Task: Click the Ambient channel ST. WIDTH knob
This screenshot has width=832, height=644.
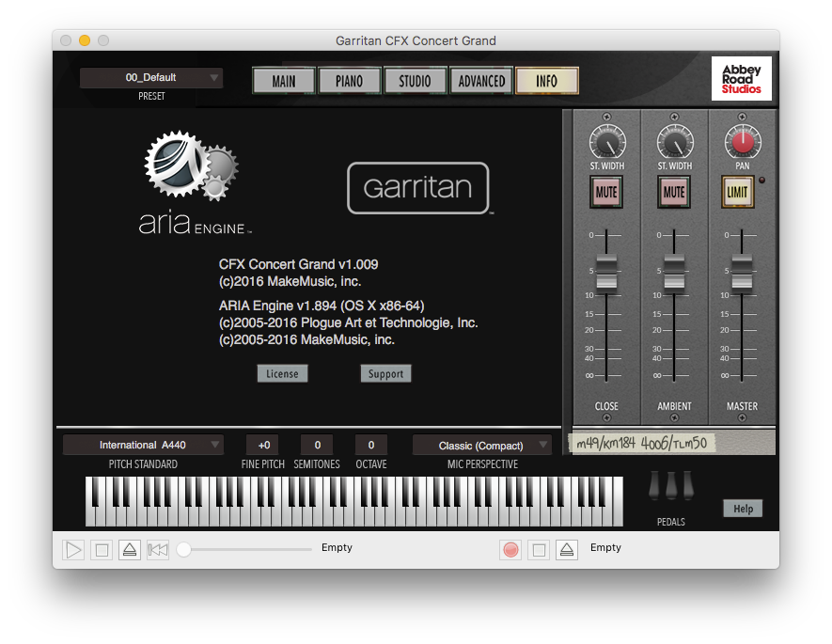Action: click(675, 142)
